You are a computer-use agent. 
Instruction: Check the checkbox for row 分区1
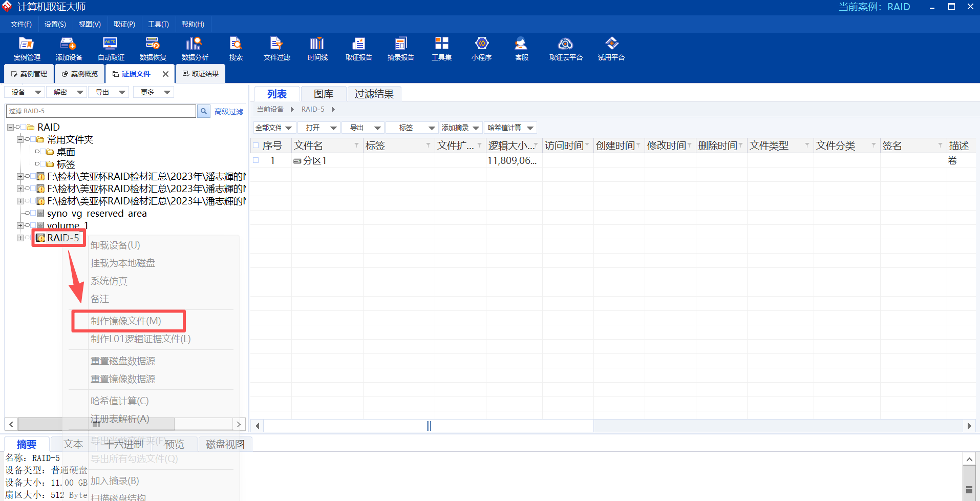click(x=256, y=160)
